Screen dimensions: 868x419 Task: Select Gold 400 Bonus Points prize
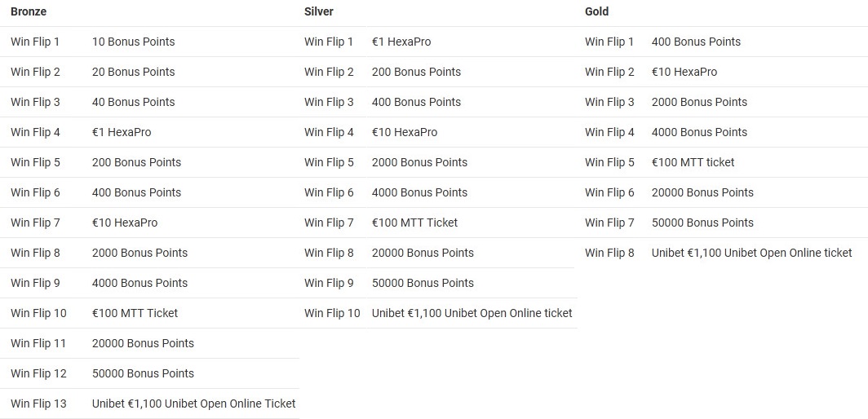click(697, 42)
